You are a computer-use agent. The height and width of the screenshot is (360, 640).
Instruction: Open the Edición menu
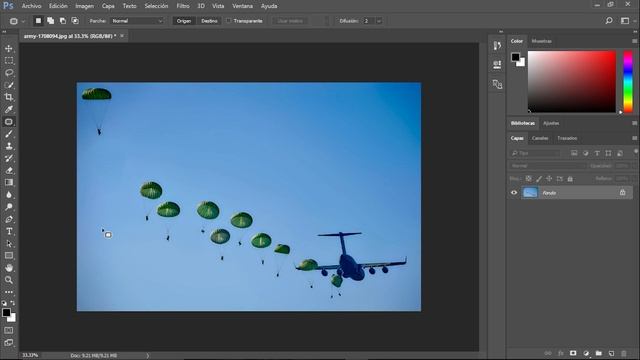(x=58, y=6)
